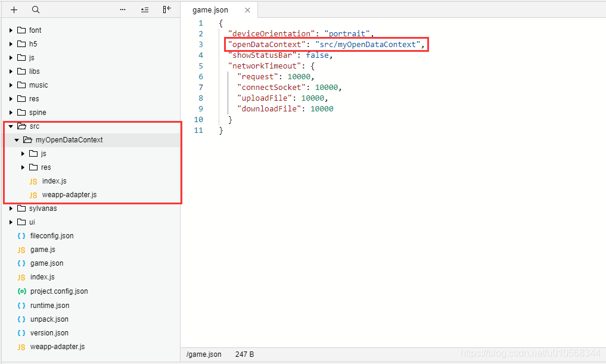Expand the libs folder arrow
Image resolution: width=606 pixels, height=364 pixels.
11,71
